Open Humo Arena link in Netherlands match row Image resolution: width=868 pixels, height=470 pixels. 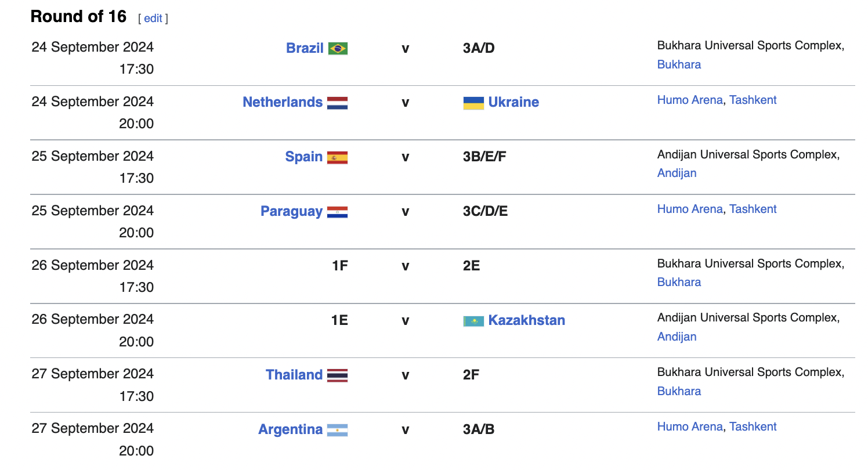coord(690,100)
